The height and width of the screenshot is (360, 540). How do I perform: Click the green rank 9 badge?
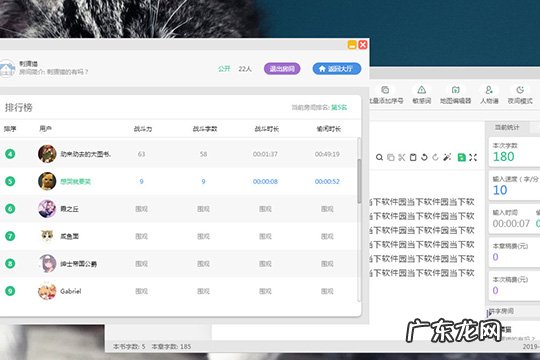tap(10, 291)
